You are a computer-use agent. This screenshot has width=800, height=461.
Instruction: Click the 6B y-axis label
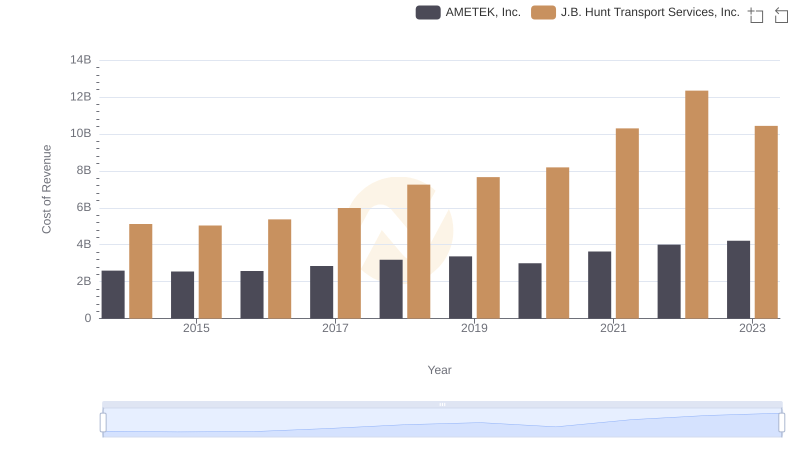tap(84, 208)
